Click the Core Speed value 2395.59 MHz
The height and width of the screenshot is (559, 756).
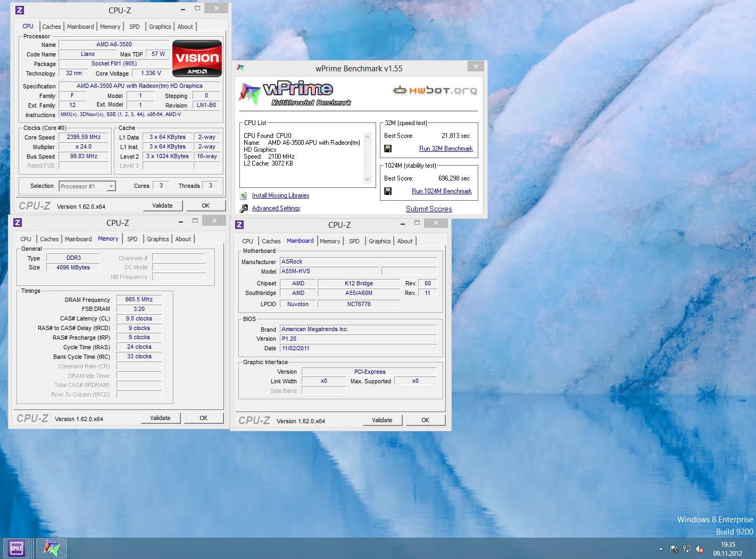tap(84, 137)
